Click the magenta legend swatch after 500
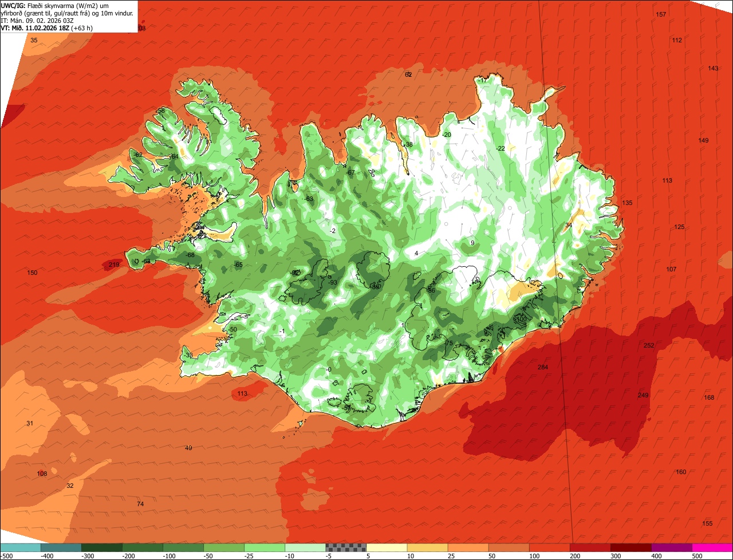Image resolution: width=733 pixels, height=560 pixels. click(x=712, y=547)
